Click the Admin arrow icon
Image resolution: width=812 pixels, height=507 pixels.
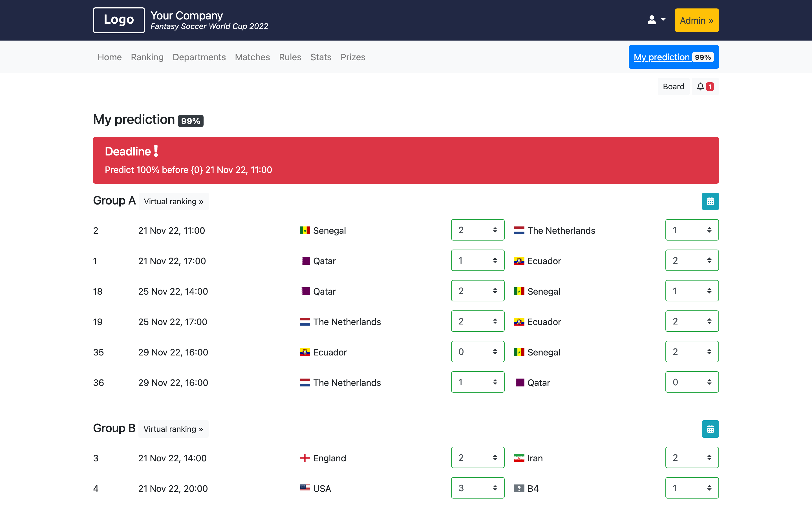[x=710, y=21]
